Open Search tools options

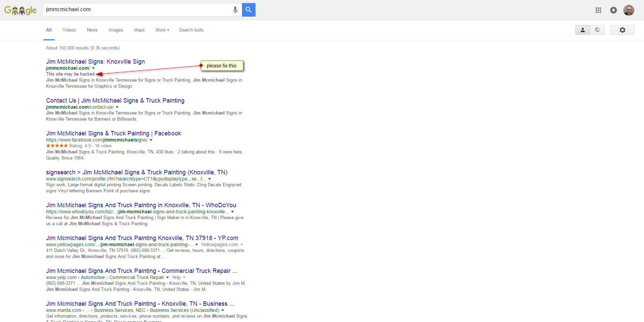191,30
